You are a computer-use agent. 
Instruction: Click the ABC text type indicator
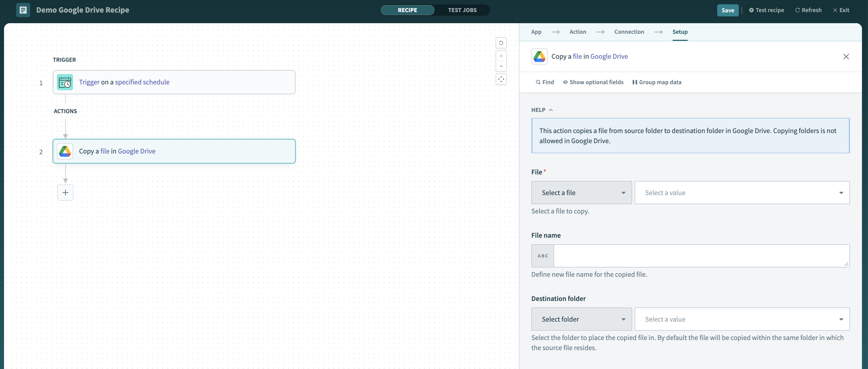tap(543, 256)
